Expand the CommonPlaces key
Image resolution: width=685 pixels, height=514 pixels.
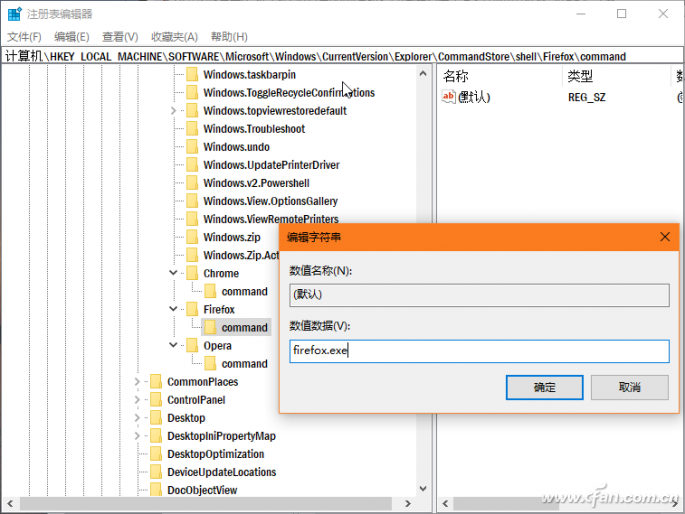(137, 382)
